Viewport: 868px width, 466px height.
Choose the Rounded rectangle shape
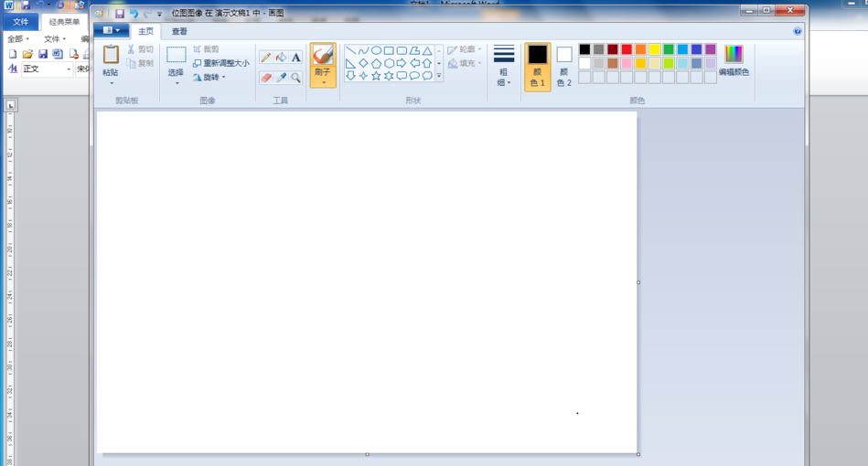(402, 50)
